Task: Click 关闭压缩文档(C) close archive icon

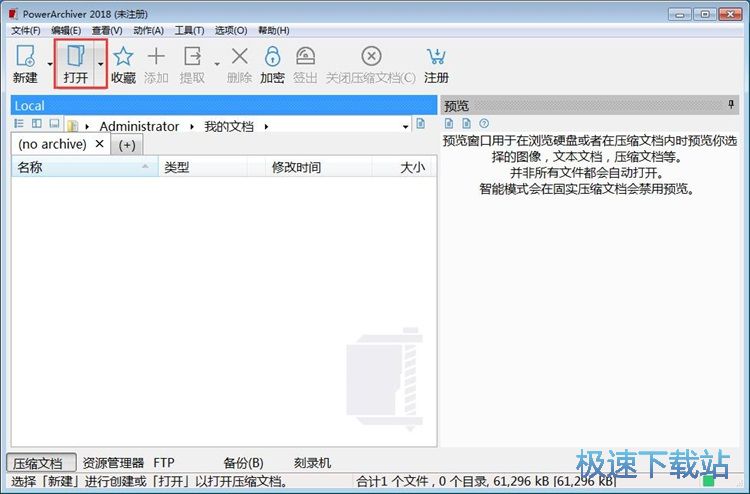Action: click(371, 56)
